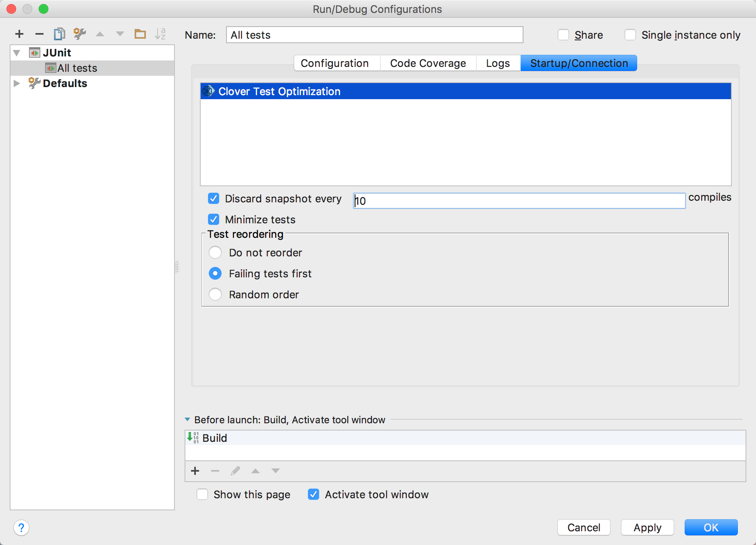The image size is (756, 545).
Task: Open the help question mark button
Action: coord(21,528)
